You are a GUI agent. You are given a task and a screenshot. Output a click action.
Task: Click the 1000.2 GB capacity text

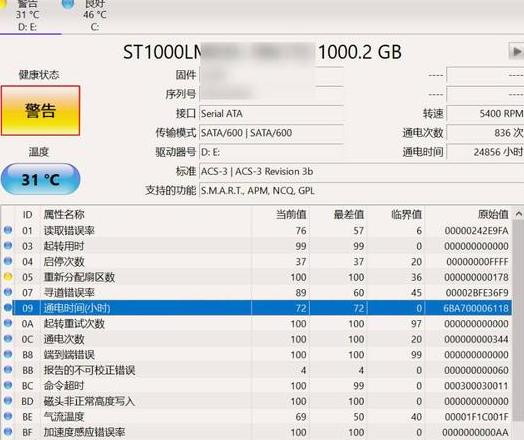[360, 52]
